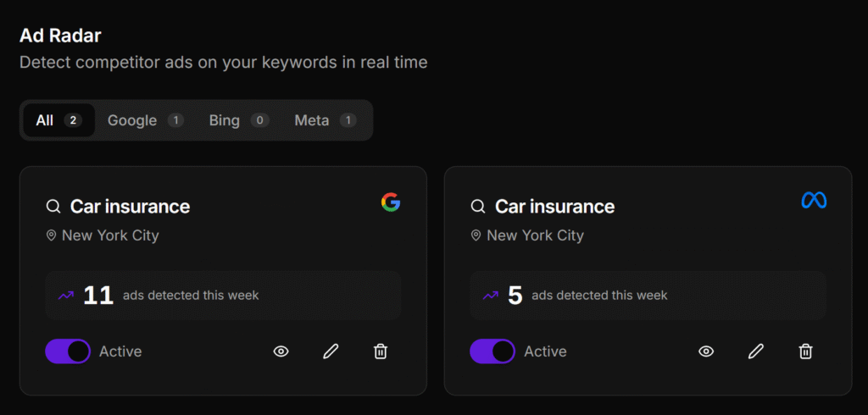Click trend arrow icon on Meta card
Screen dimensions: 868x415
coord(490,296)
